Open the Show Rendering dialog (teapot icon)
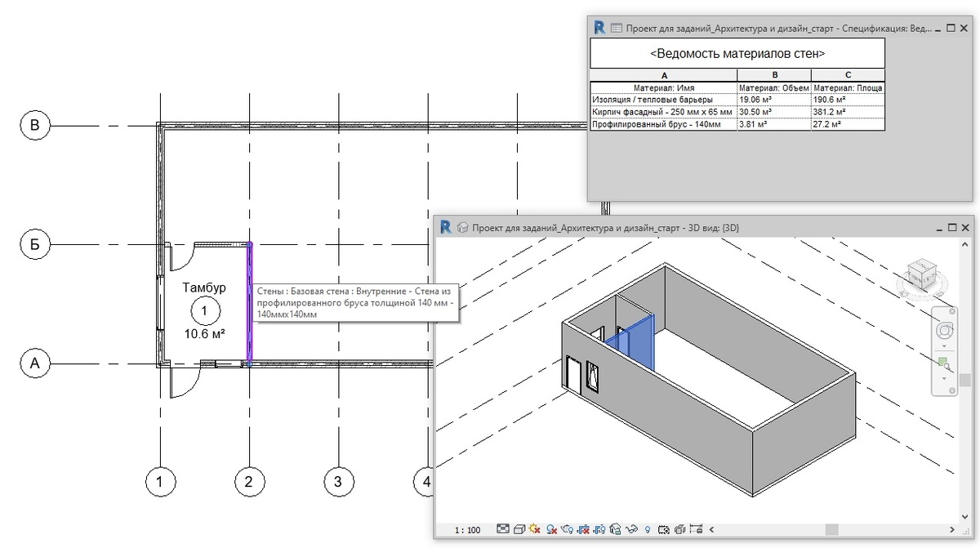The width and height of the screenshot is (980, 557). point(566,528)
